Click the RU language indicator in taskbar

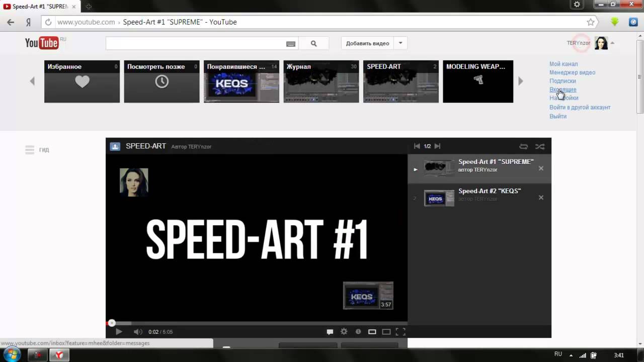[558, 354]
